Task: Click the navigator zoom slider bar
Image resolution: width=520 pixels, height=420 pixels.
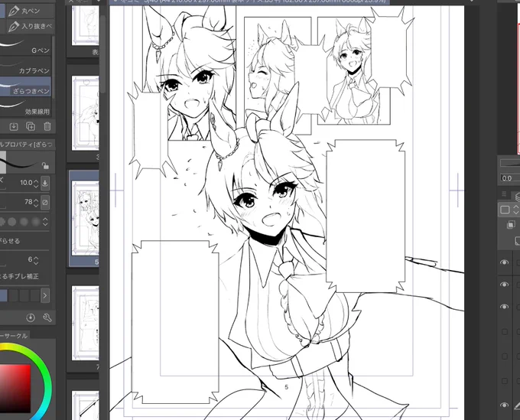Action: pyautogui.click(x=510, y=163)
